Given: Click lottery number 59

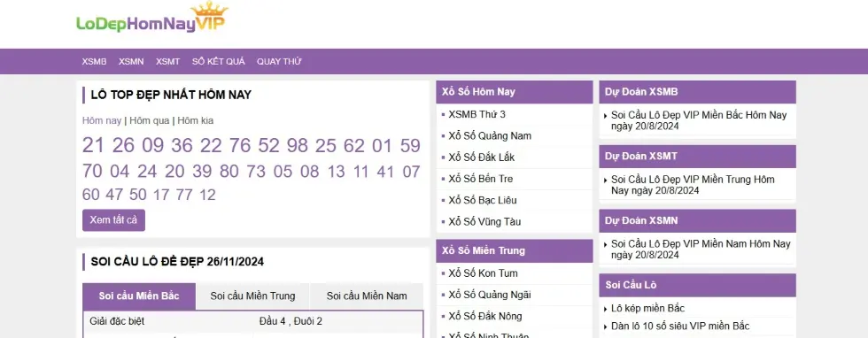Looking at the screenshot, I should [410, 145].
